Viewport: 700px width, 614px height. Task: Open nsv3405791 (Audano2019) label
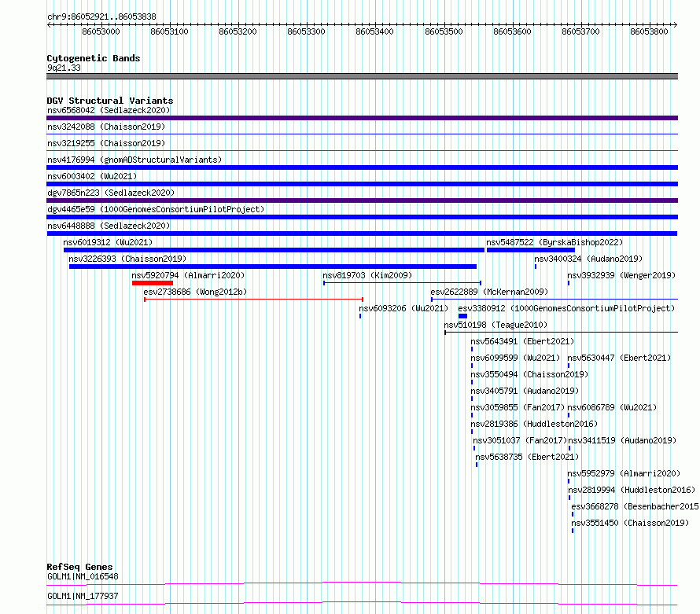click(x=525, y=391)
